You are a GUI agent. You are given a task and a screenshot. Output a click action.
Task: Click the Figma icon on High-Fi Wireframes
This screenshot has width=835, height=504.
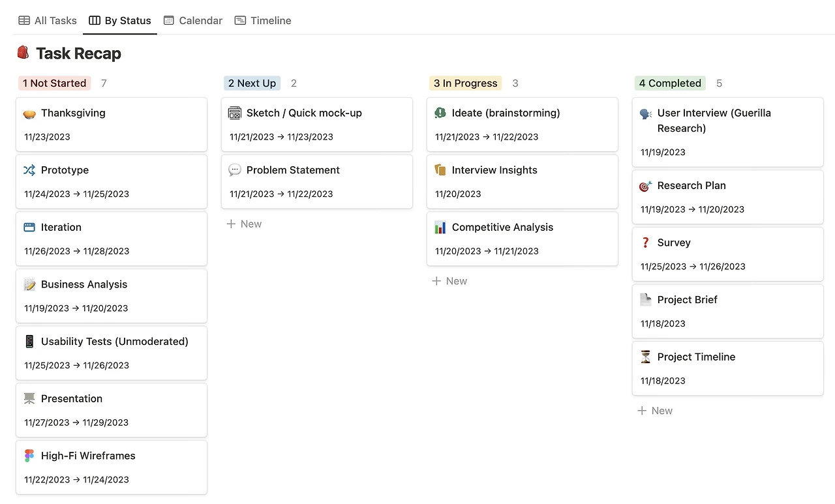pos(29,456)
